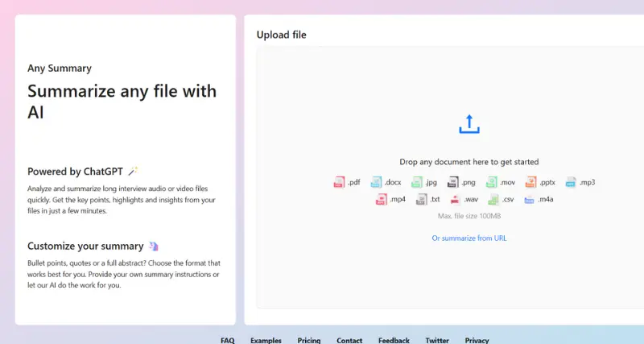Click the blue upload arrow icon
This screenshot has width=644, height=344.
pos(469,124)
